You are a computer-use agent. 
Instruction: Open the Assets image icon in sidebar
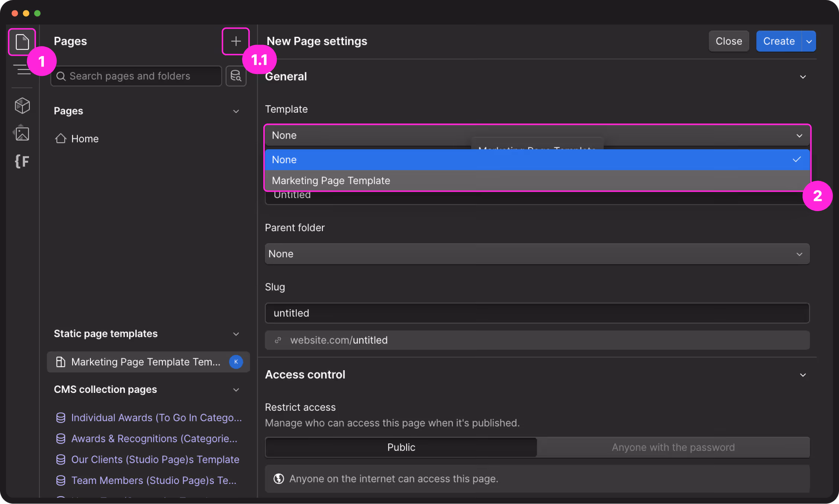coord(22,133)
